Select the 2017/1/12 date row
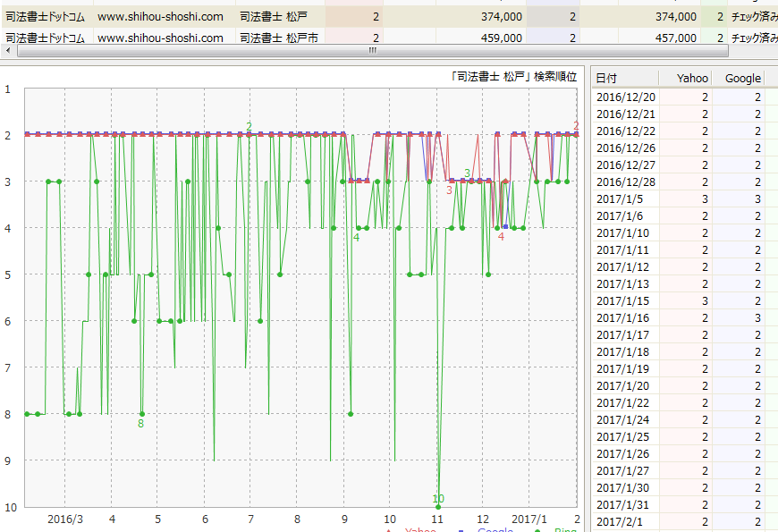The image size is (778, 532). click(x=685, y=267)
